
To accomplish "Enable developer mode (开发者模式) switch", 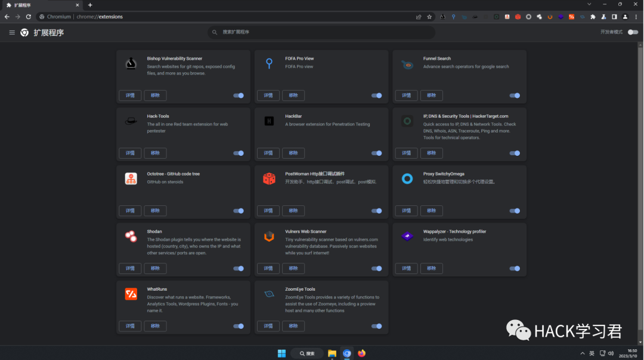I will pos(633,32).
